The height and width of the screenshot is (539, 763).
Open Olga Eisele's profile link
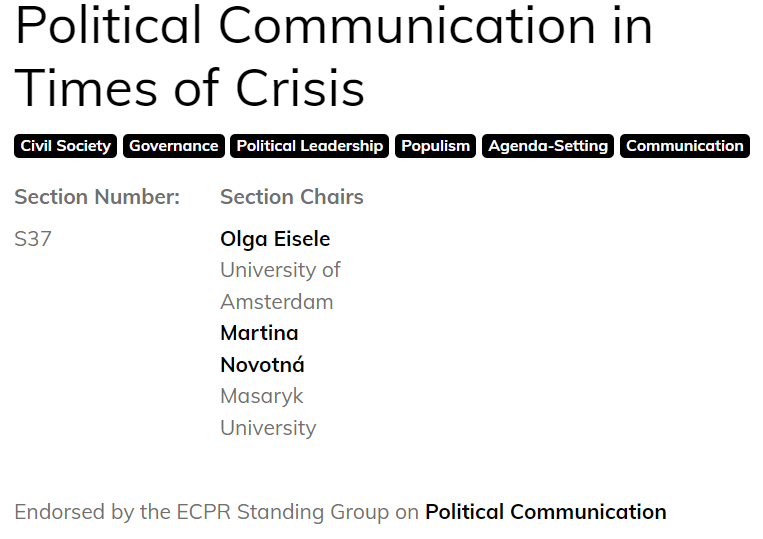[275, 239]
